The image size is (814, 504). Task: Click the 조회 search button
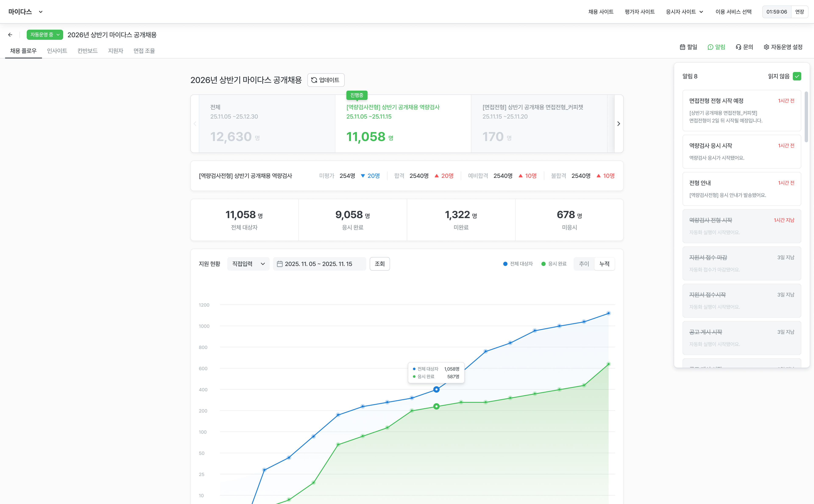click(x=379, y=264)
